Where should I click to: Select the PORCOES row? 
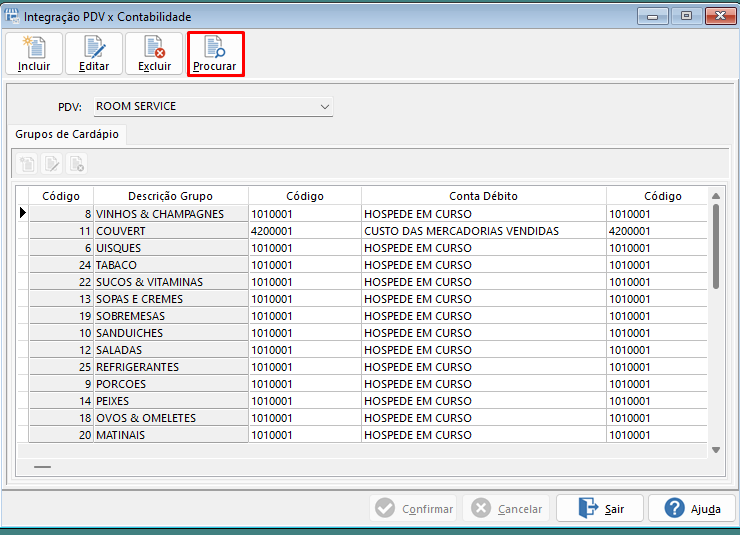pos(362,384)
